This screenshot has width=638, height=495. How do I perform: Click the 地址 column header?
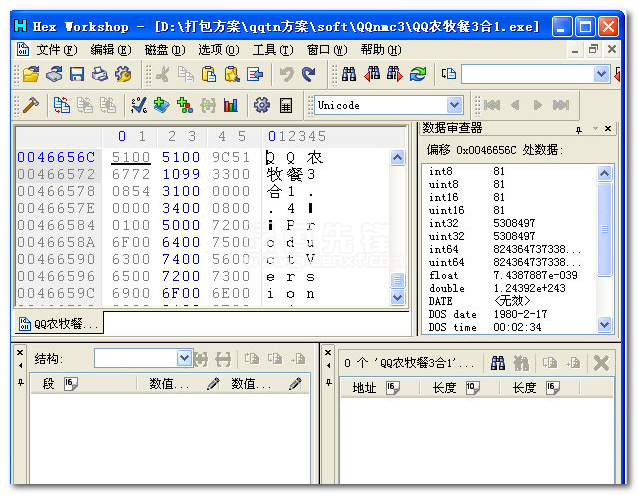[x=379, y=388]
